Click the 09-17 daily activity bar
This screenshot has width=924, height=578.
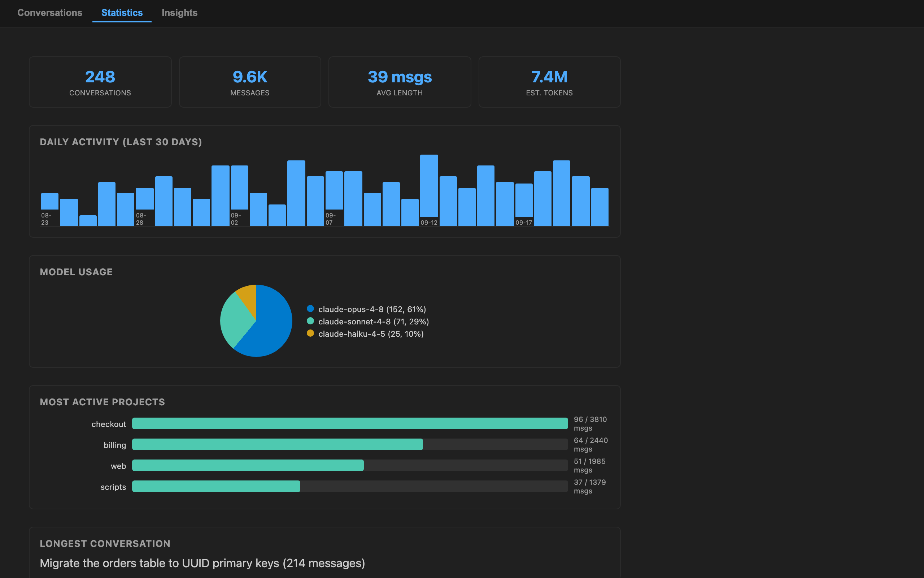(x=524, y=200)
